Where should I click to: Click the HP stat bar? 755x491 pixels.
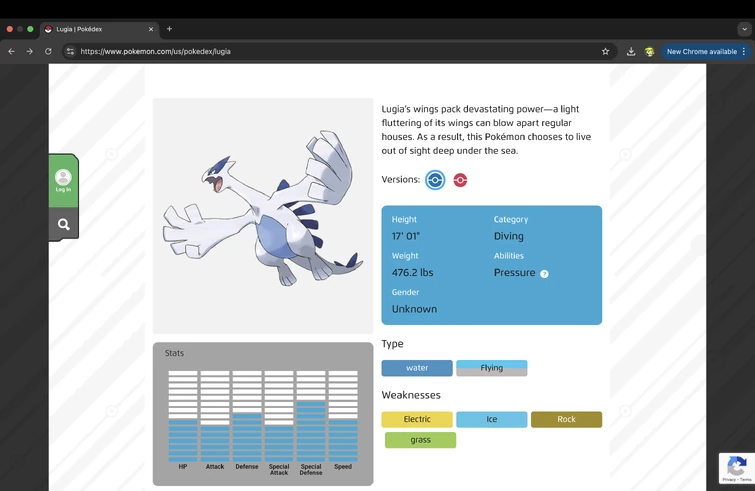tap(183, 416)
